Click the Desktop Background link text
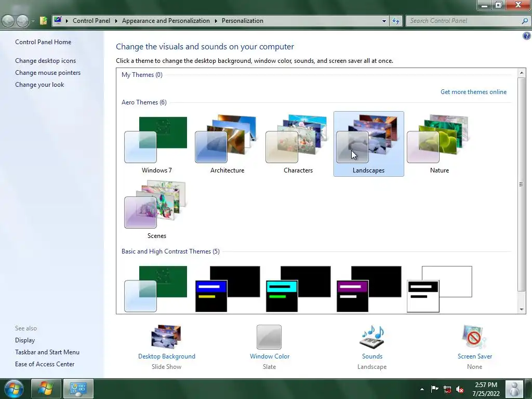This screenshot has width=532, height=399. (167, 356)
